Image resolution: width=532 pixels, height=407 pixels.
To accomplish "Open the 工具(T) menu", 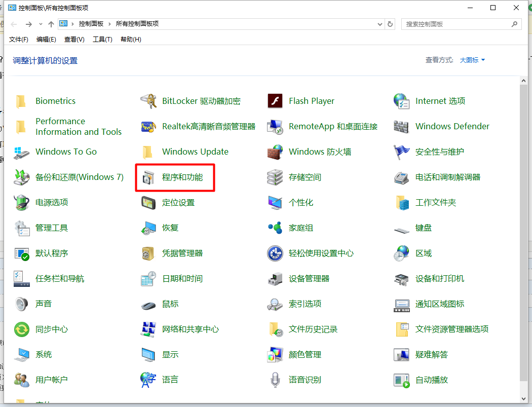I will click(x=102, y=40).
